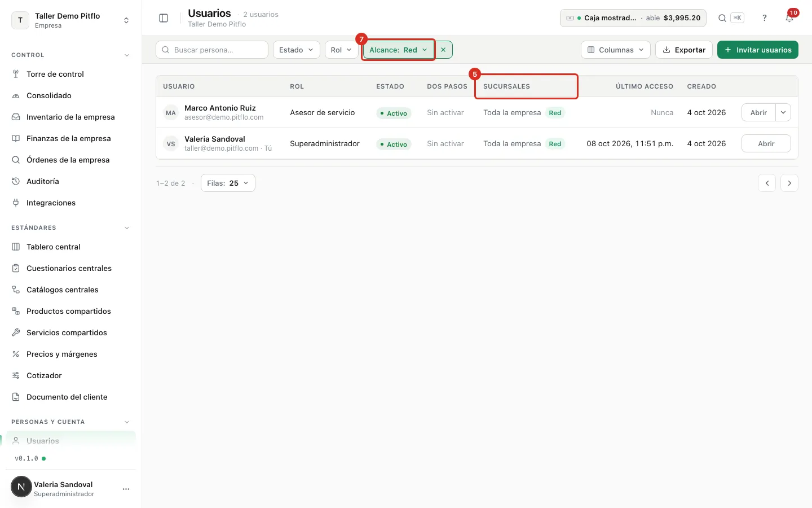Click the Auditoría history icon
This screenshot has width=812, height=508.
(x=16, y=181)
